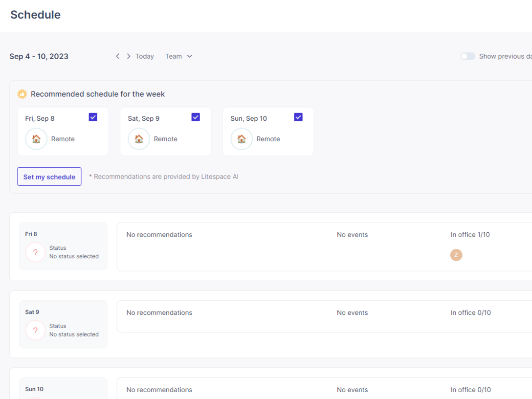Go to previous week with left arrow

pyautogui.click(x=117, y=56)
